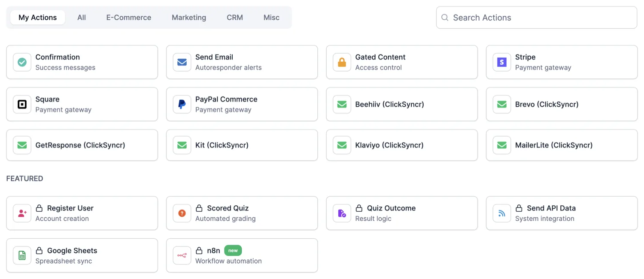
Task: Select the Misc tab
Action: (x=271, y=18)
